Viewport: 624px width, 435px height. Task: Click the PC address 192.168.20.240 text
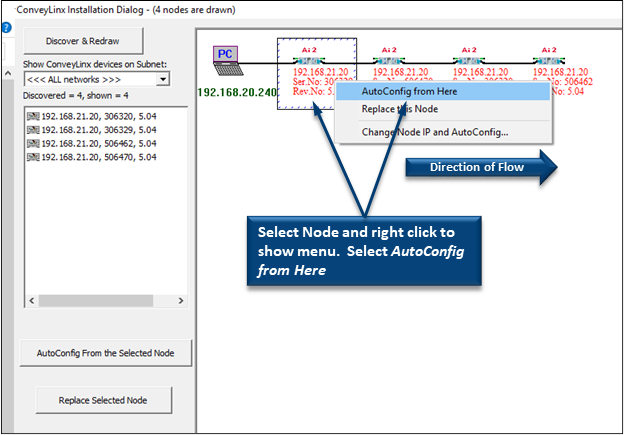tap(237, 92)
